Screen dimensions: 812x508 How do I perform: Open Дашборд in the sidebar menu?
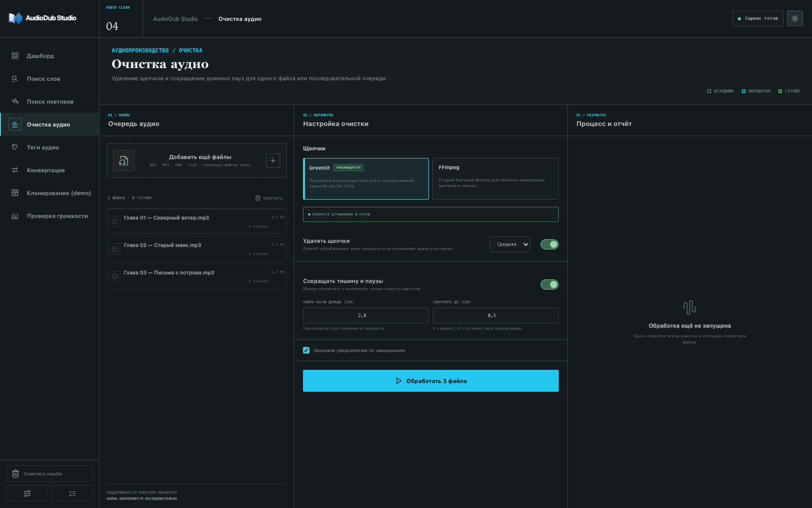(x=49, y=56)
